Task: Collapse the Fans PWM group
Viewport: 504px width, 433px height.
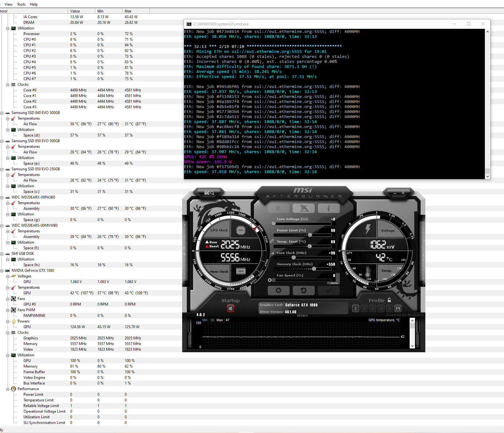Action: (x=8, y=310)
